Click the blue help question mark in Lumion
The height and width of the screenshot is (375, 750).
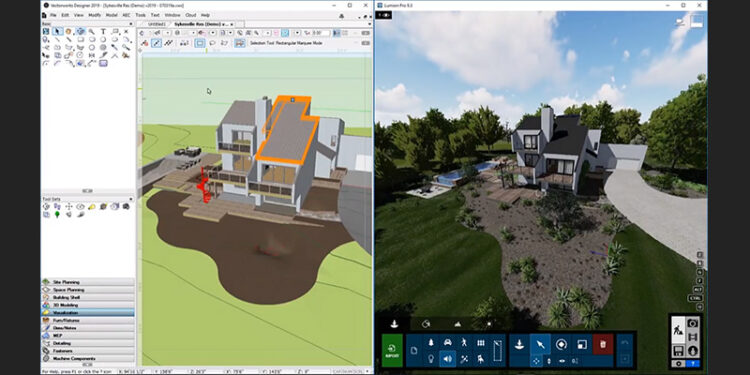click(x=693, y=364)
